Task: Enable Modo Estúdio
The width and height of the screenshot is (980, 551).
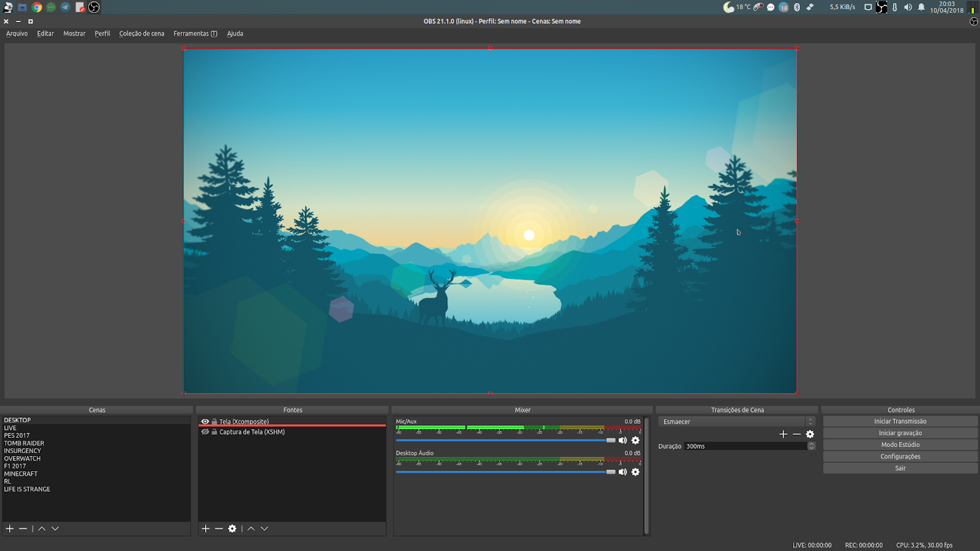Action: [x=900, y=444]
